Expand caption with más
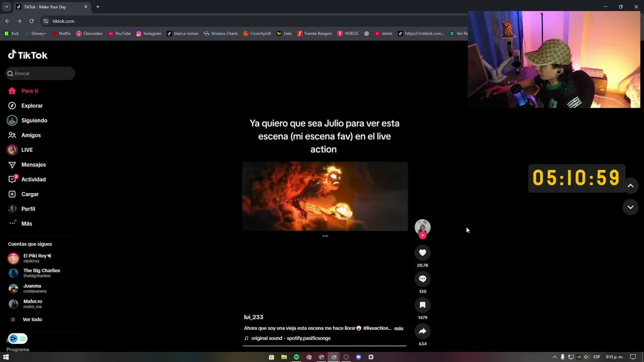 pyautogui.click(x=398, y=328)
